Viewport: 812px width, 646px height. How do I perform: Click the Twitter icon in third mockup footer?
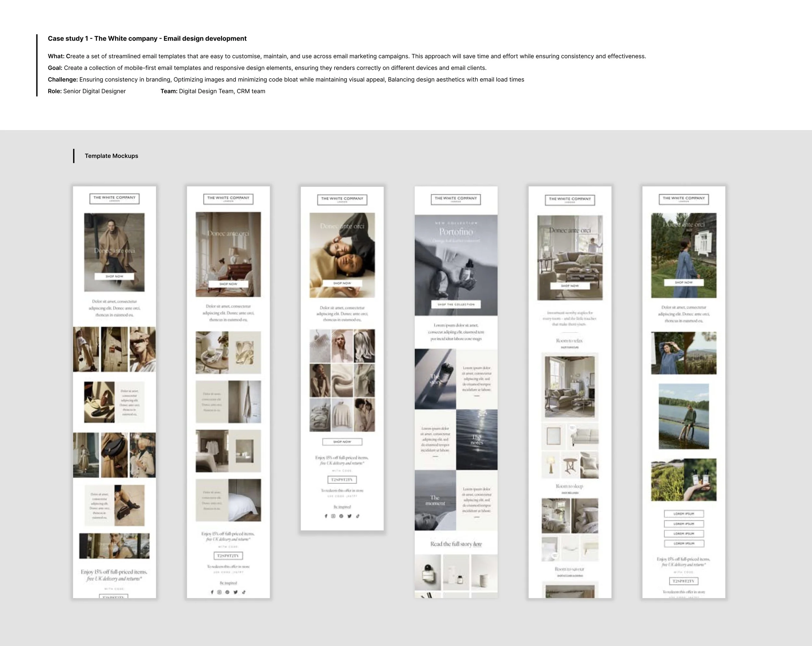click(x=349, y=516)
